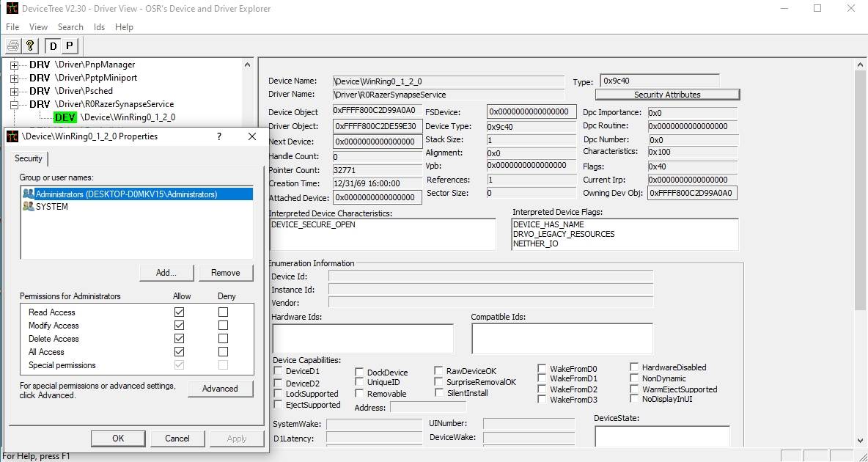This screenshot has width=868, height=462.
Task: Select the green DEV icon for WinRing0_1_2_0
Action: coord(65,117)
